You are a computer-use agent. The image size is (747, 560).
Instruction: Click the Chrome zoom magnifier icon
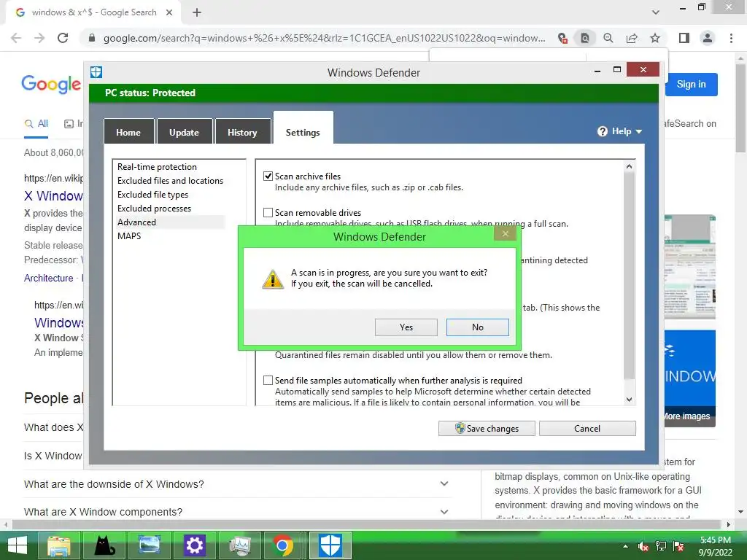(608, 38)
